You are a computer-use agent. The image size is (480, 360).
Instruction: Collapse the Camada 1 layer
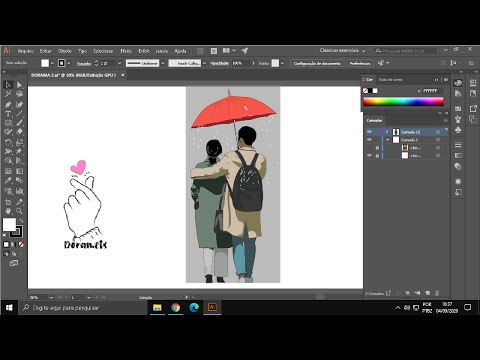387,140
